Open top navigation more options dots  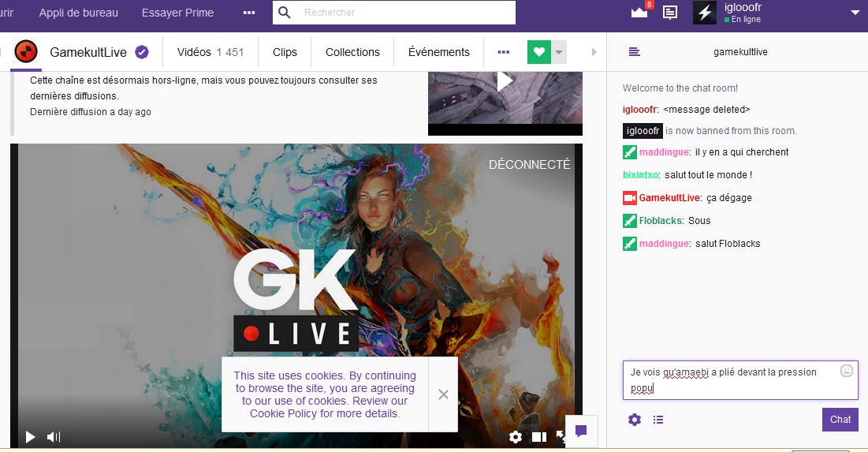click(249, 13)
